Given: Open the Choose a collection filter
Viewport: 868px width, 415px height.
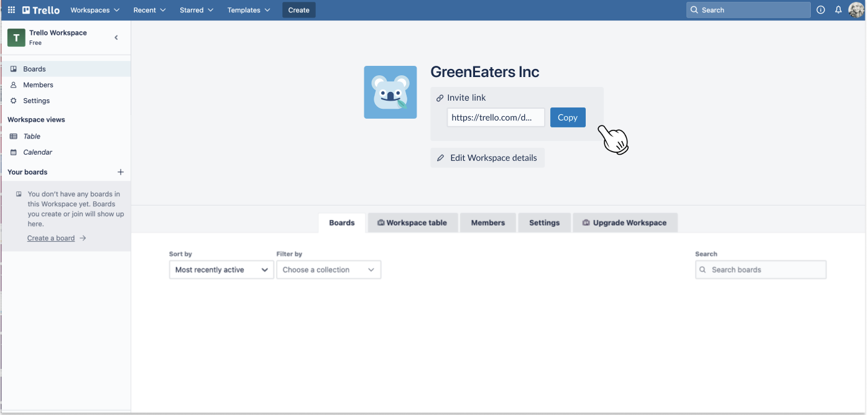Looking at the screenshot, I should [328, 270].
